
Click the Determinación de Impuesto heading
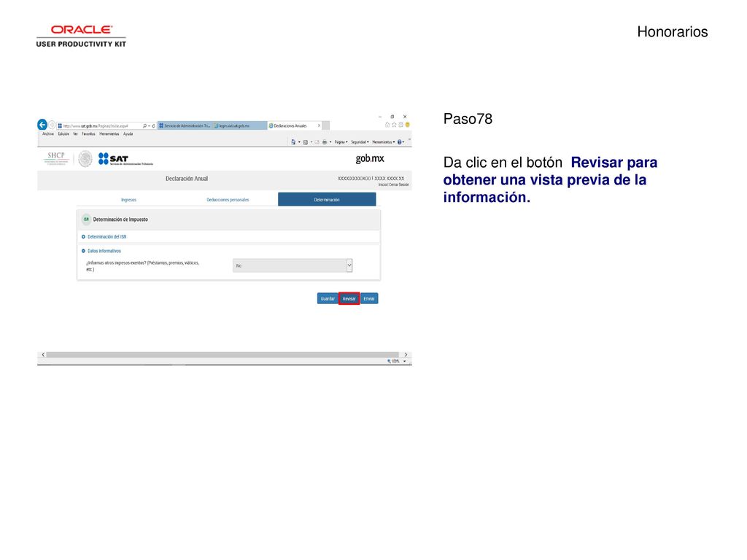pos(120,219)
